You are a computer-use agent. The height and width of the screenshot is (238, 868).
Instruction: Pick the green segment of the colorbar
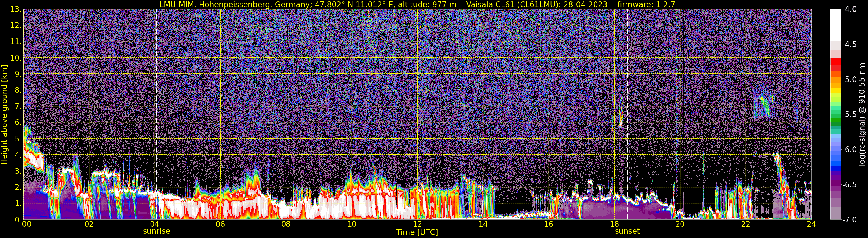(835, 120)
